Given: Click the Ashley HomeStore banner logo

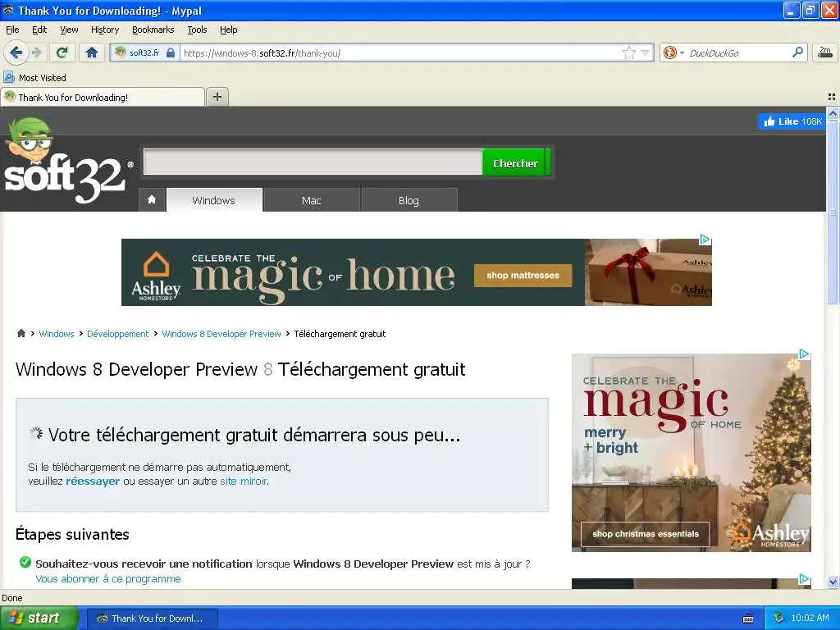Looking at the screenshot, I should [156, 276].
